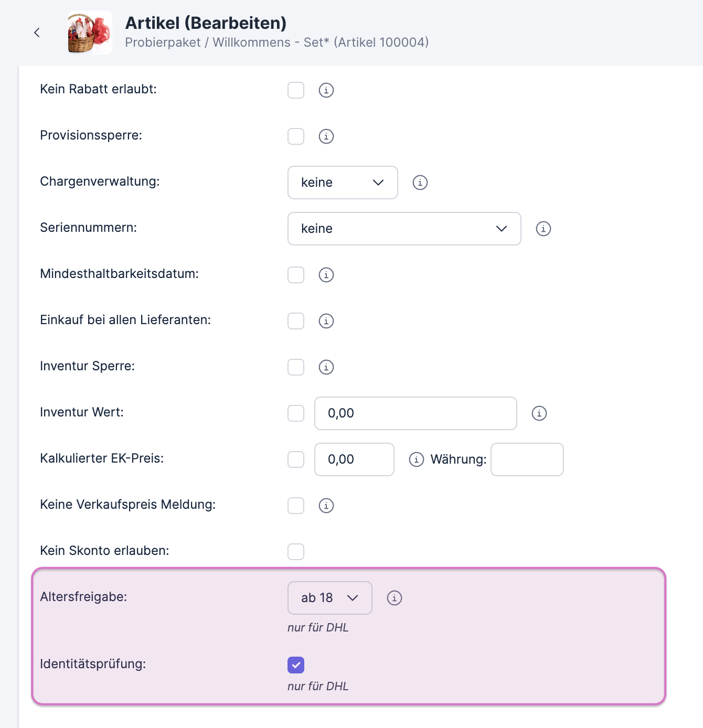Check Kein Skonto erlauben option

point(296,552)
